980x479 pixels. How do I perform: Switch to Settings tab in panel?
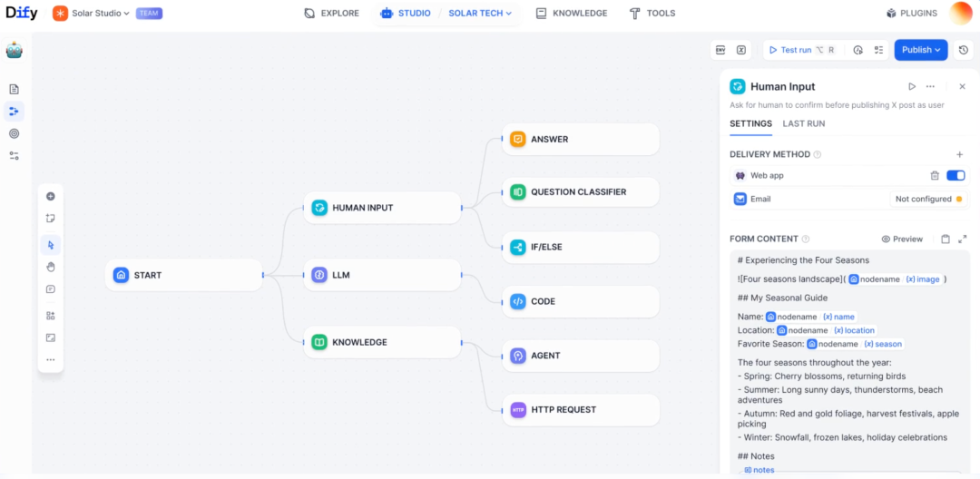[x=750, y=123]
